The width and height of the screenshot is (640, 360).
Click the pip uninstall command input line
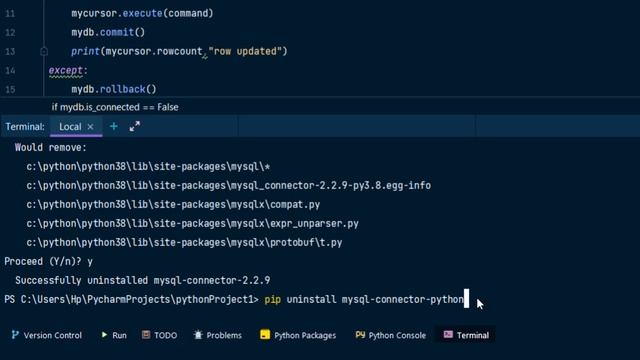coord(237,299)
